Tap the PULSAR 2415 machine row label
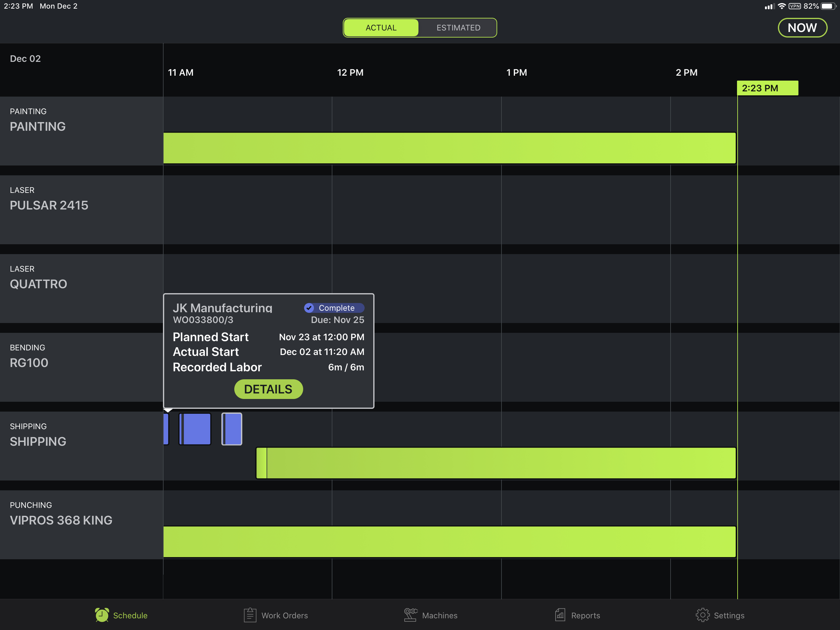This screenshot has width=840, height=630. click(49, 205)
